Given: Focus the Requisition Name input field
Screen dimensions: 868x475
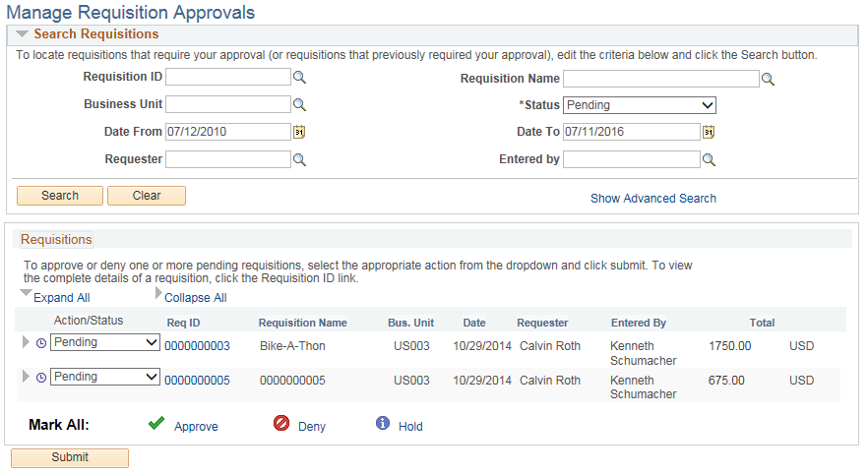Looking at the screenshot, I should coord(661,79).
